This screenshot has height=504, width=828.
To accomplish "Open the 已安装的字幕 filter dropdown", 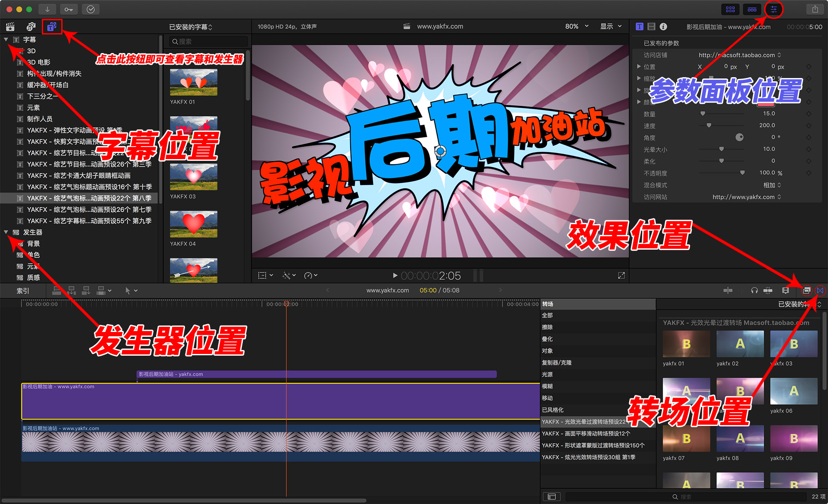I will pos(191,27).
